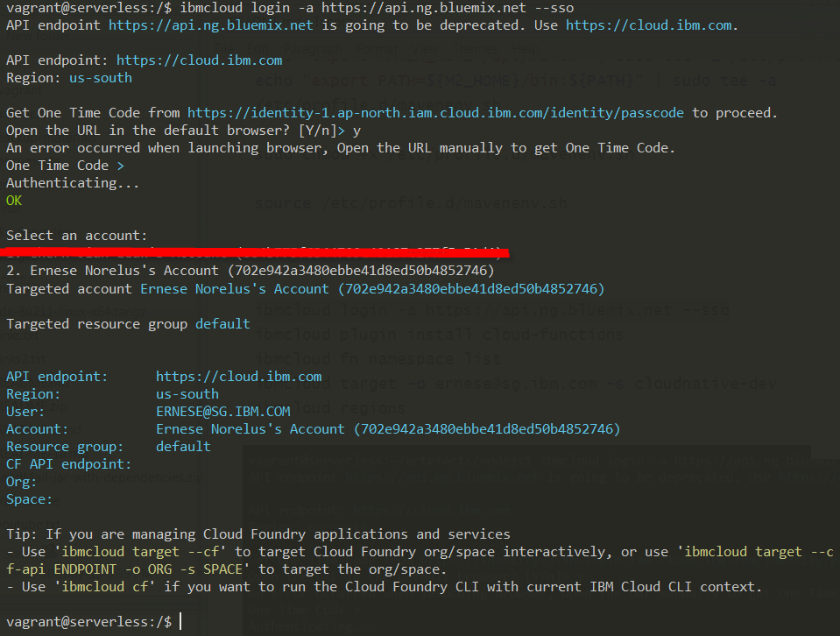Click the Targeted account Ernese Norelus's Account link

(372, 289)
